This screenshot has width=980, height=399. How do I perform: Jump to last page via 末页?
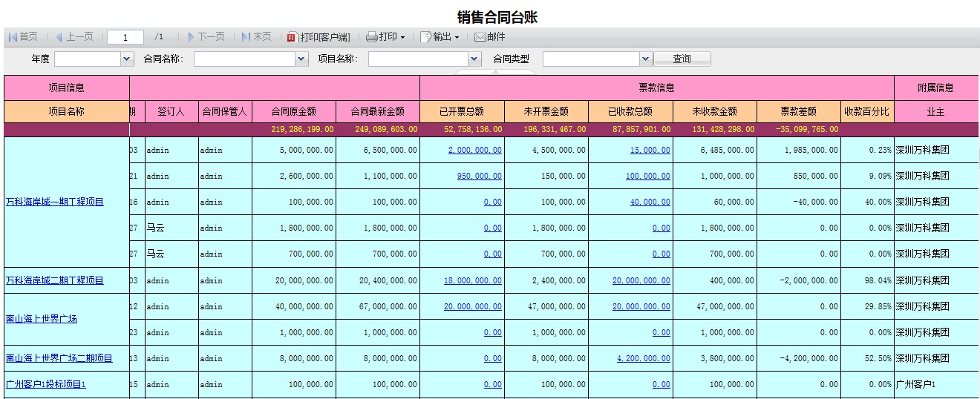(x=256, y=37)
